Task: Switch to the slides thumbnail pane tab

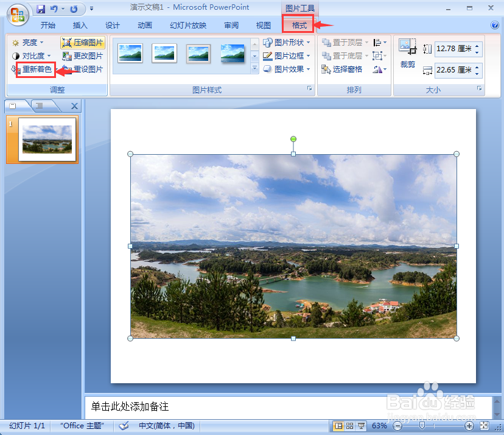Action: point(13,106)
